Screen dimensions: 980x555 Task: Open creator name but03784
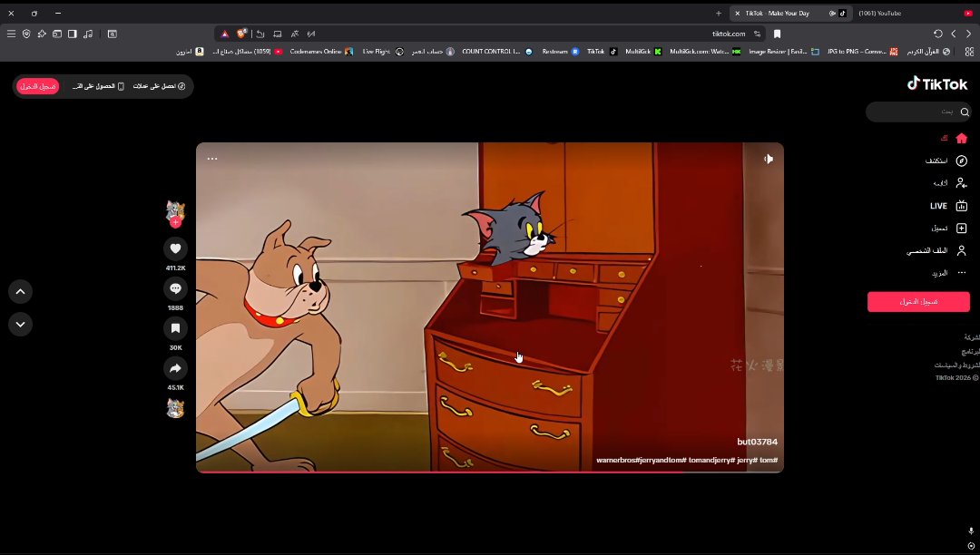(x=757, y=442)
